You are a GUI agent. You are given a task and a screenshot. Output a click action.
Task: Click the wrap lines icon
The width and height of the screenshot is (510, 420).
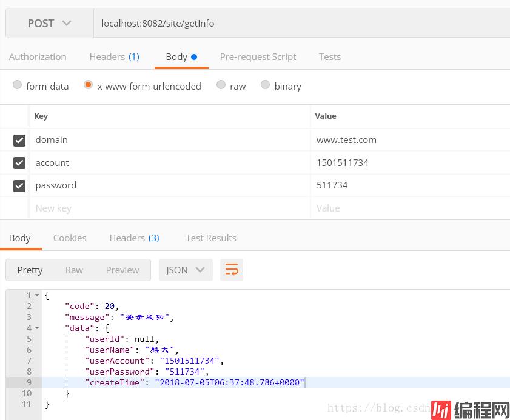point(232,270)
